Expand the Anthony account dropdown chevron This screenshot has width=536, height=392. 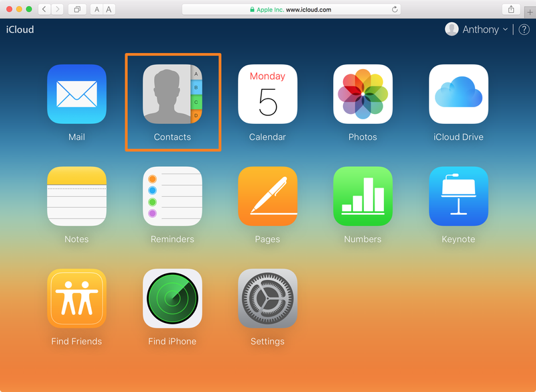[x=505, y=29]
